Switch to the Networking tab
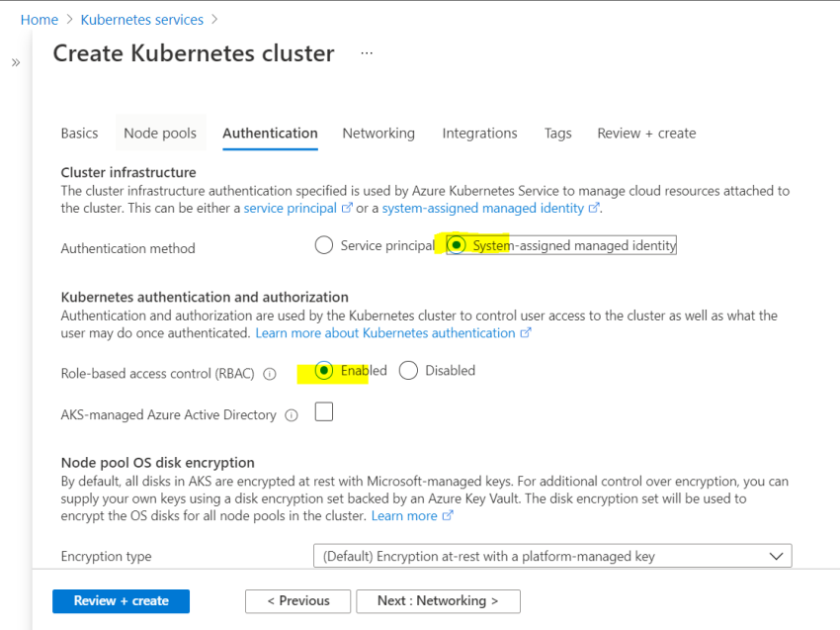 pos(378,133)
